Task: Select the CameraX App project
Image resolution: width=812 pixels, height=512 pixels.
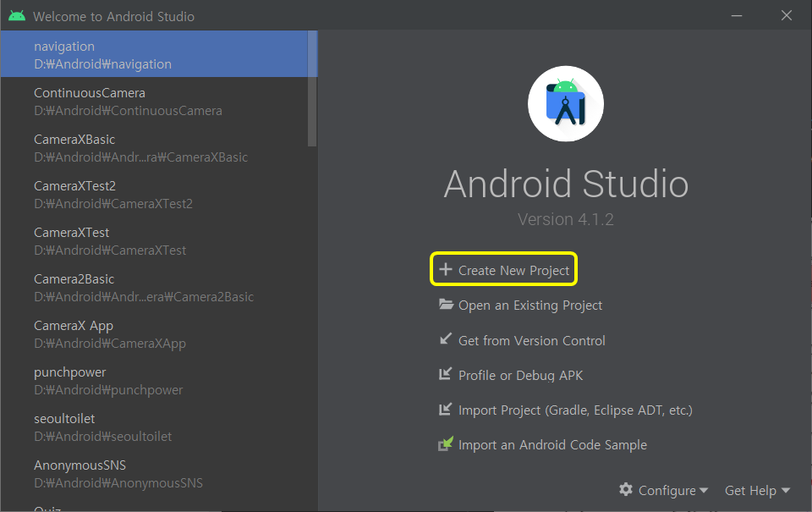Action: 154,334
